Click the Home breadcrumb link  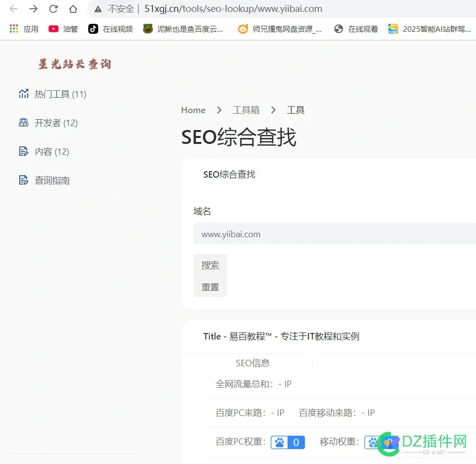pyautogui.click(x=193, y=110)
